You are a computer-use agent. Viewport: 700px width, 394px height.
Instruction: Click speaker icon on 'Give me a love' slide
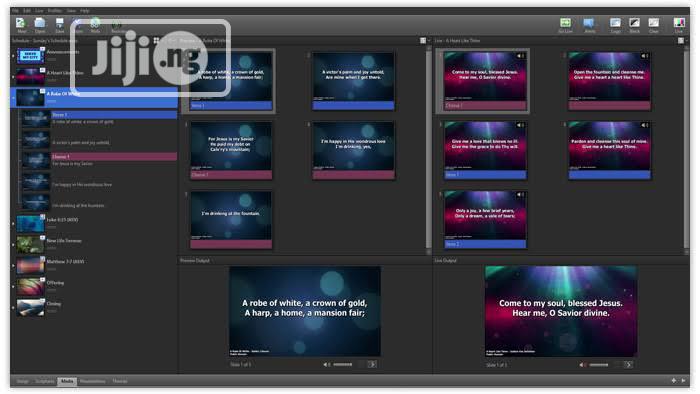520,125
